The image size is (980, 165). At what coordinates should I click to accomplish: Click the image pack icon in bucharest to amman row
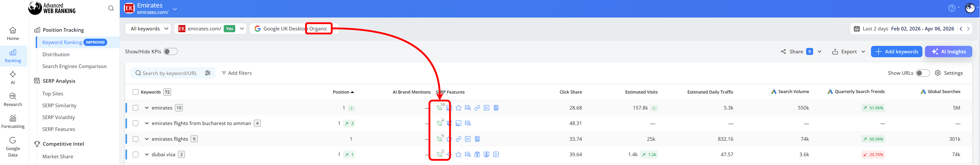click(458, 123)
